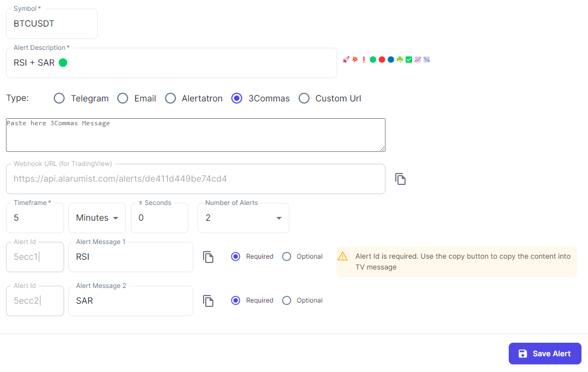This screenshot has height=372, width=588.
Task: Set Alert Message 1 as Optional
Action: click(x=287, y=256)
